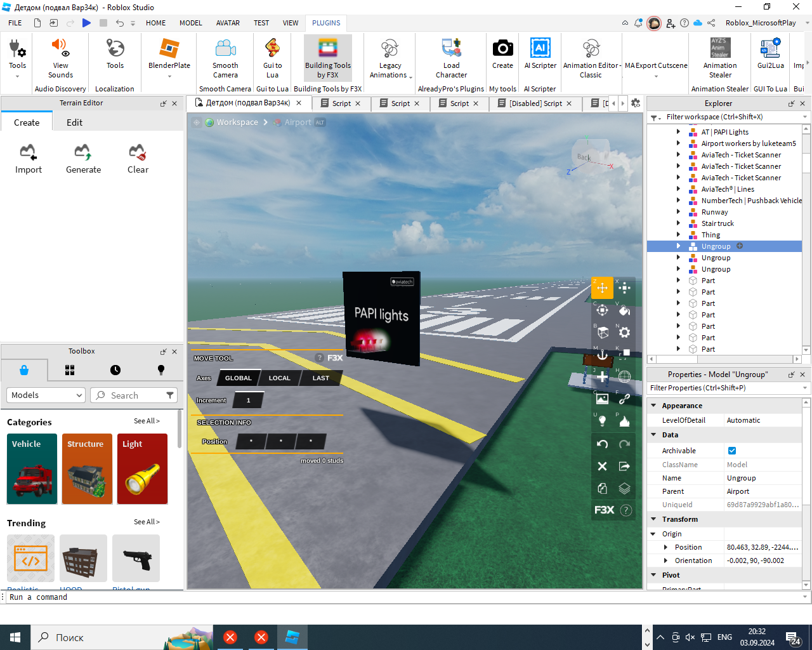Viewport: 812px width, 650px height.
Task: Click See All next to Trending
Action: [x=147, y=522]
